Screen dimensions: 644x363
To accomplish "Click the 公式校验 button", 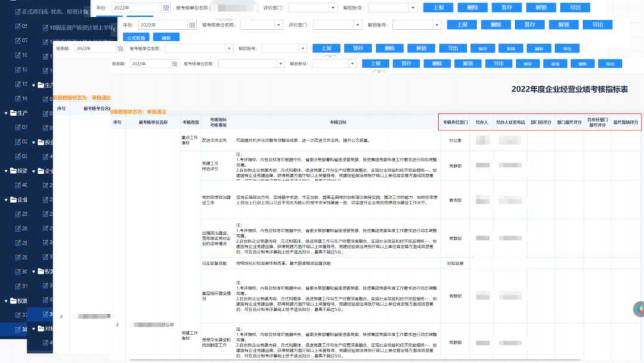I will coord(136,38).
